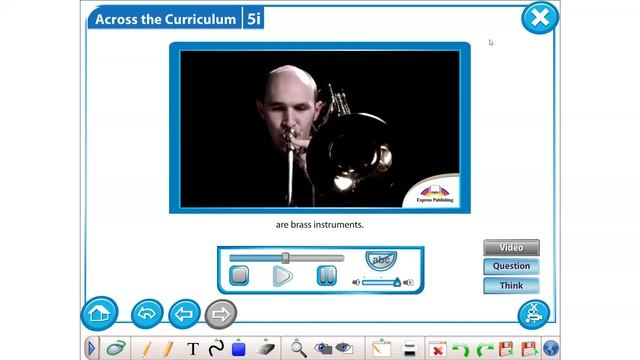Image resolution: width=640 pixels, height=360 pixels.
Task: Open the Think tab
Action: (511, 285)
